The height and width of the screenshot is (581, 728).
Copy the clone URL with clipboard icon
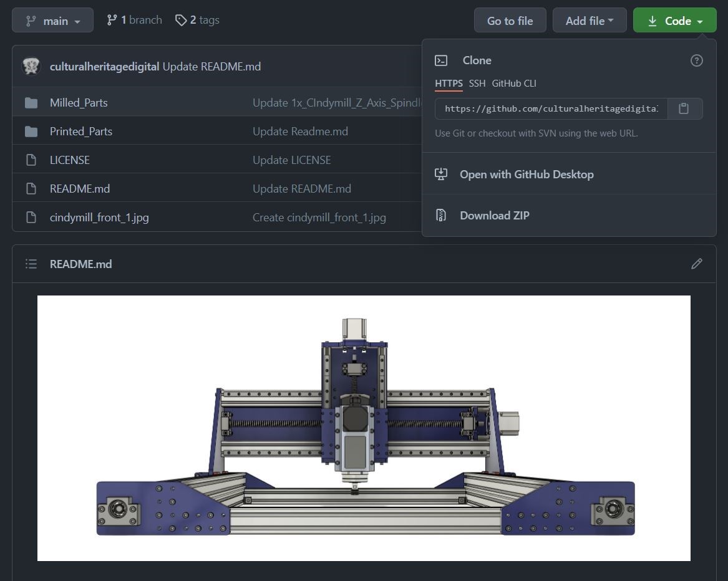684,108
